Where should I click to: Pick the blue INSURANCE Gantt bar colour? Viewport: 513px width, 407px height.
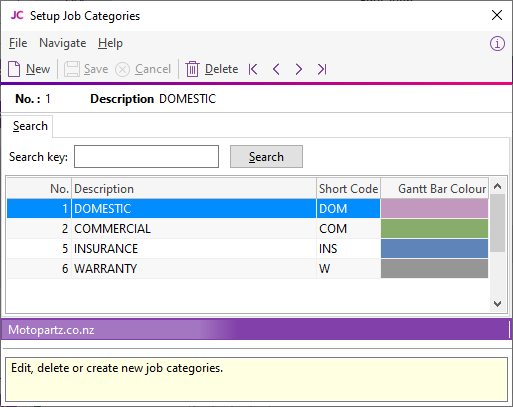(x=434, y=249)
